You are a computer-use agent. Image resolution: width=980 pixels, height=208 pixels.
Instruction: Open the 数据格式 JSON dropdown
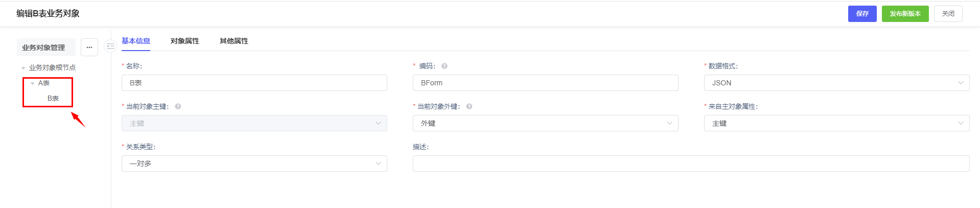[x=836, y=83]
